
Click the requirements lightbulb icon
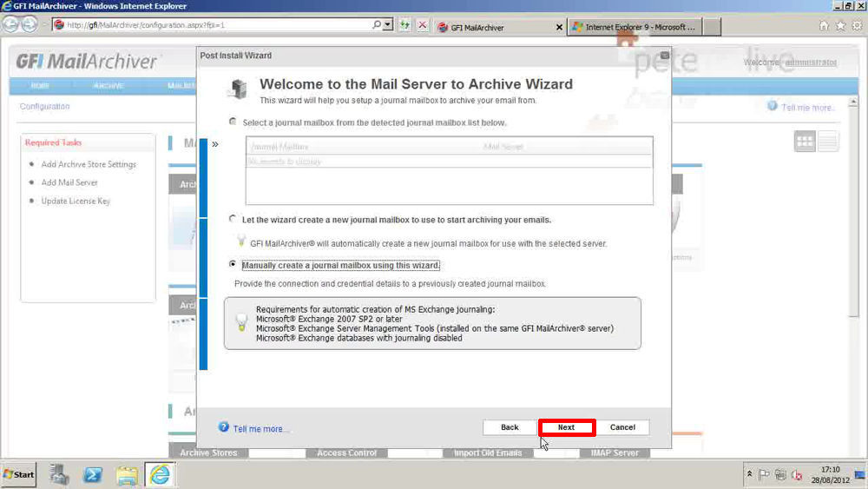[x=241, y=322]
